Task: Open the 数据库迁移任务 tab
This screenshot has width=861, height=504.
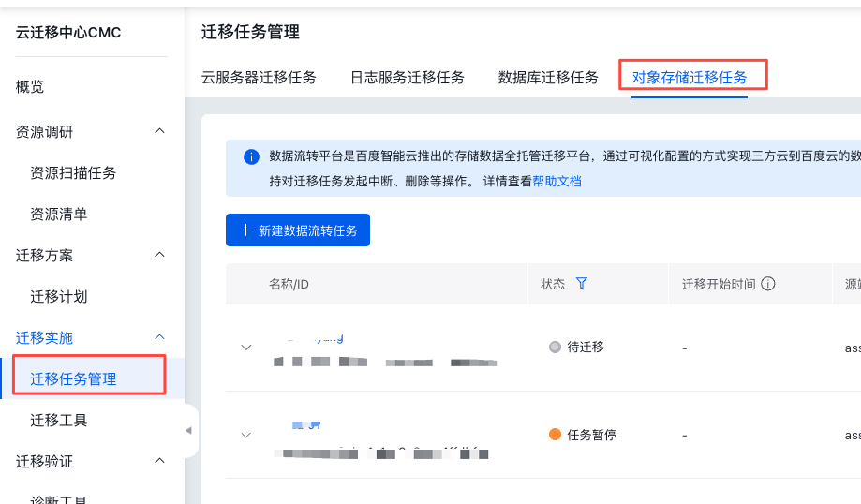Action: (548, 78)
